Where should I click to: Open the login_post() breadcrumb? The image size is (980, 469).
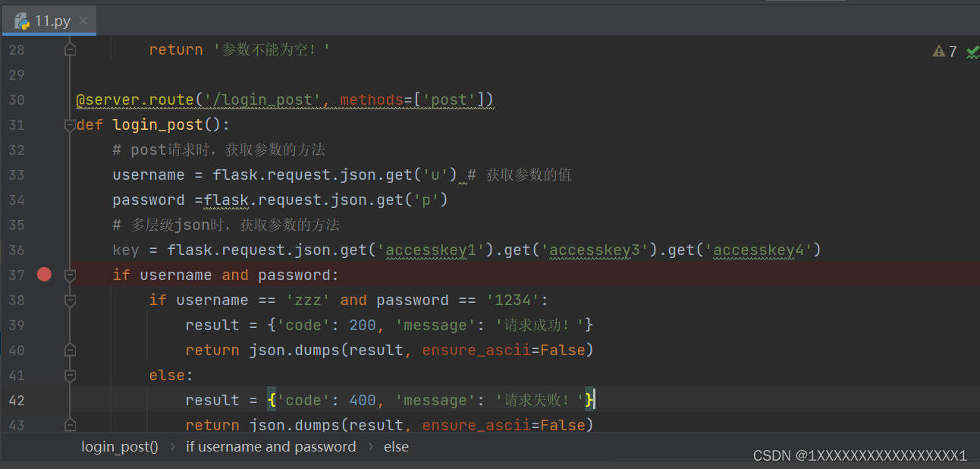(x=119, y=446)
